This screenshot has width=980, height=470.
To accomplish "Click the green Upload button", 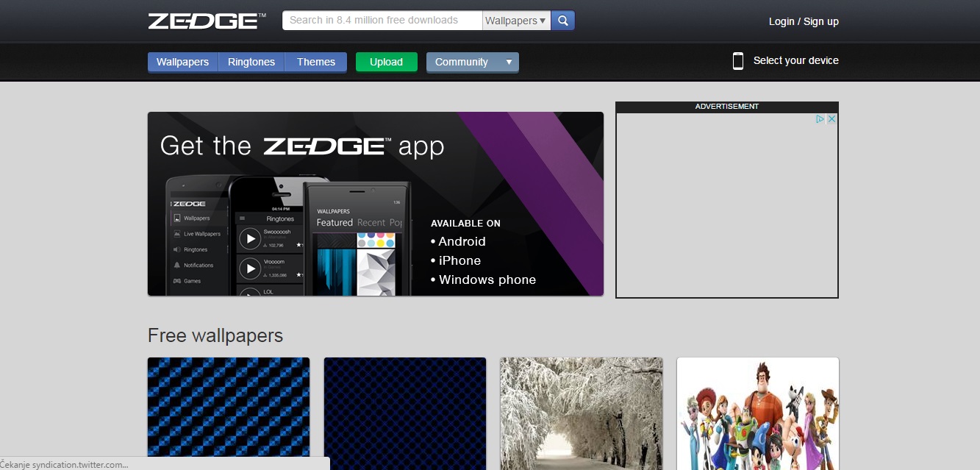I will (x=386, y=63).
